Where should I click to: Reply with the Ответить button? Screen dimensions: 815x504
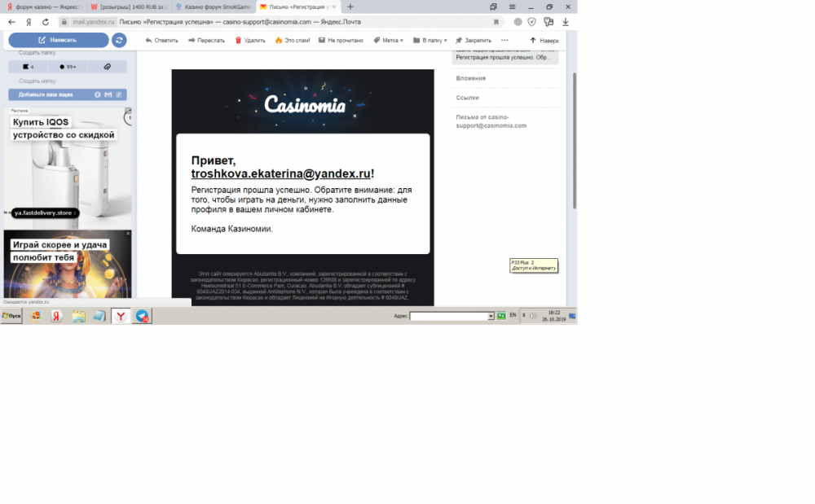pos(161,40)
